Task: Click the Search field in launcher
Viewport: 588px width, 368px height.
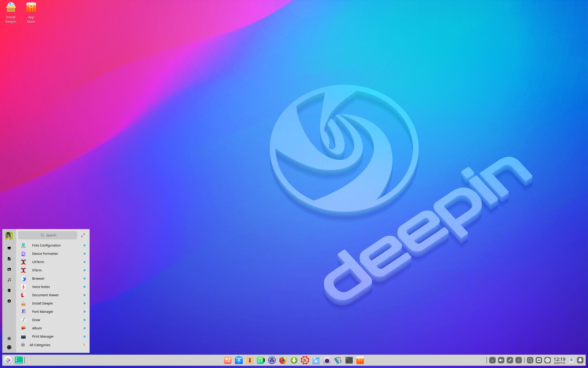Action: 48,235
